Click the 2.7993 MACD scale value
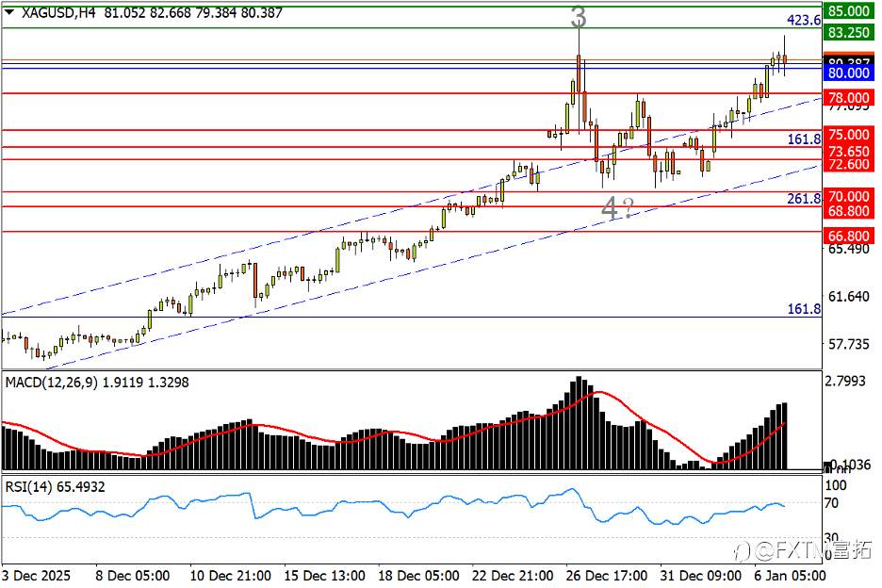The width and height of the screenshot is (882, 588). (845, 382)
